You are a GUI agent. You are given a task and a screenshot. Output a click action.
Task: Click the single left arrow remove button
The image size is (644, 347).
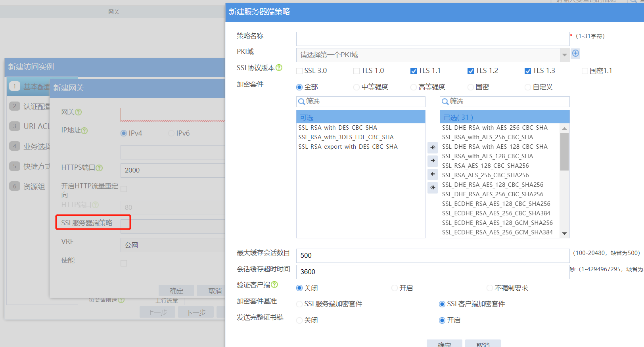coord(433,174)
